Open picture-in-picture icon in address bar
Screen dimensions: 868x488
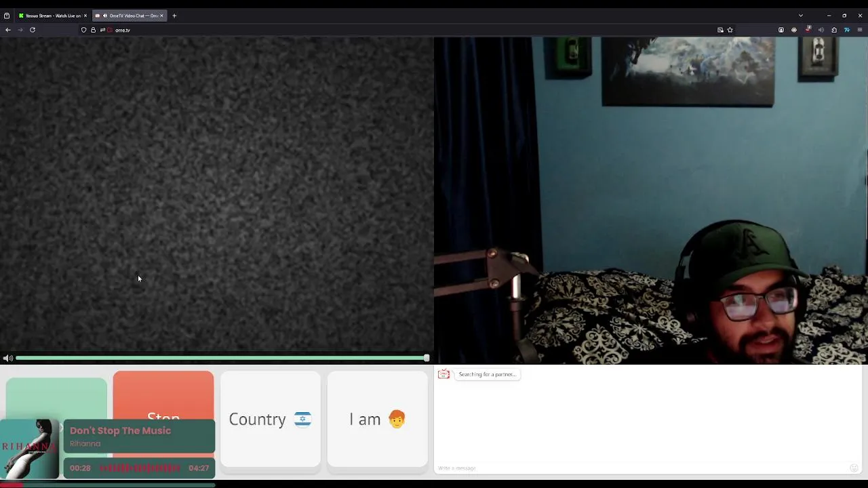pos(720,30)
